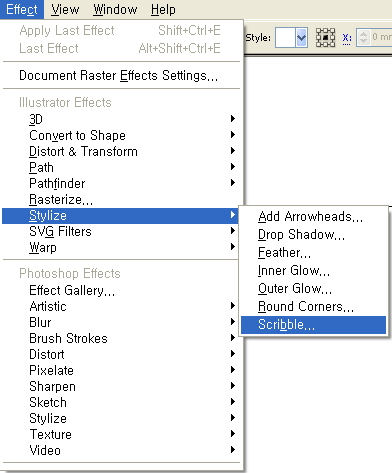Click the X coordinate stepper arrows
Viewport: 392px width, 473px height.
(363, 37)
